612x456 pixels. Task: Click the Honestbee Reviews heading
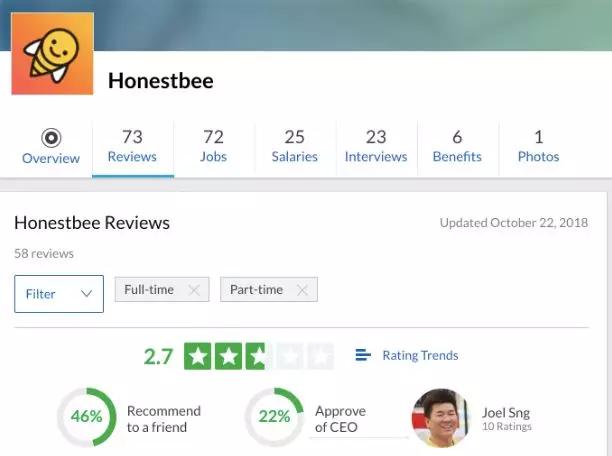(x=92, y=223)
